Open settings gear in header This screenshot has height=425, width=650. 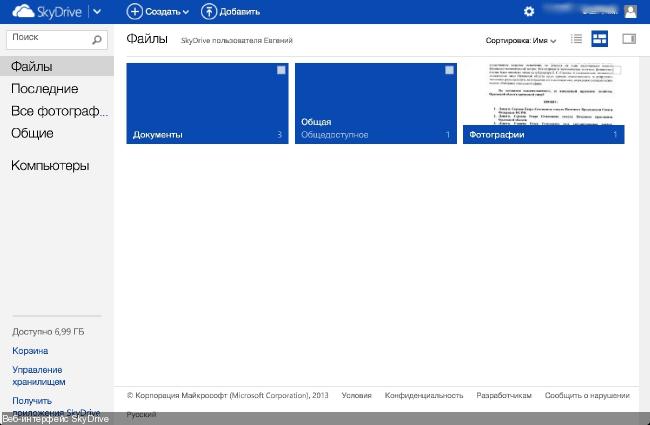click(x=529, y=12)
